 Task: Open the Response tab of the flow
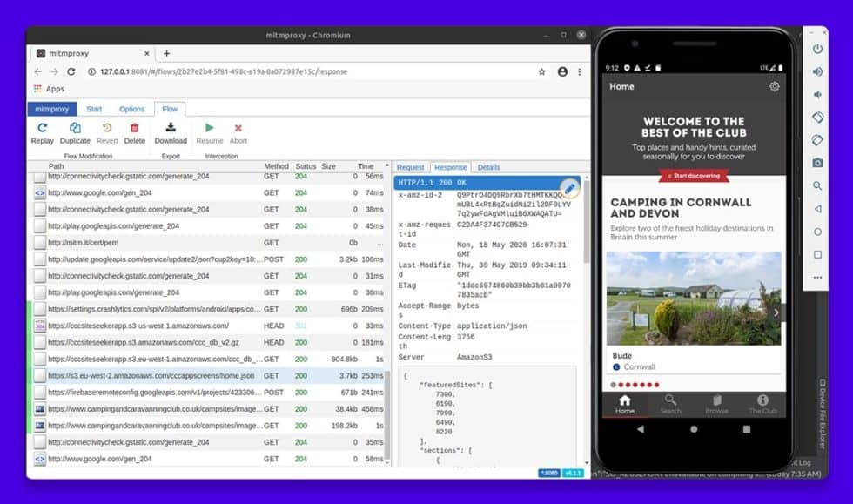click(451, 167)
